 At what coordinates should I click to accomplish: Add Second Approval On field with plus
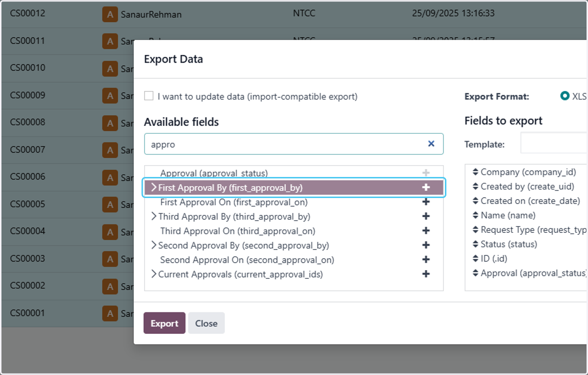pos(426,259)
